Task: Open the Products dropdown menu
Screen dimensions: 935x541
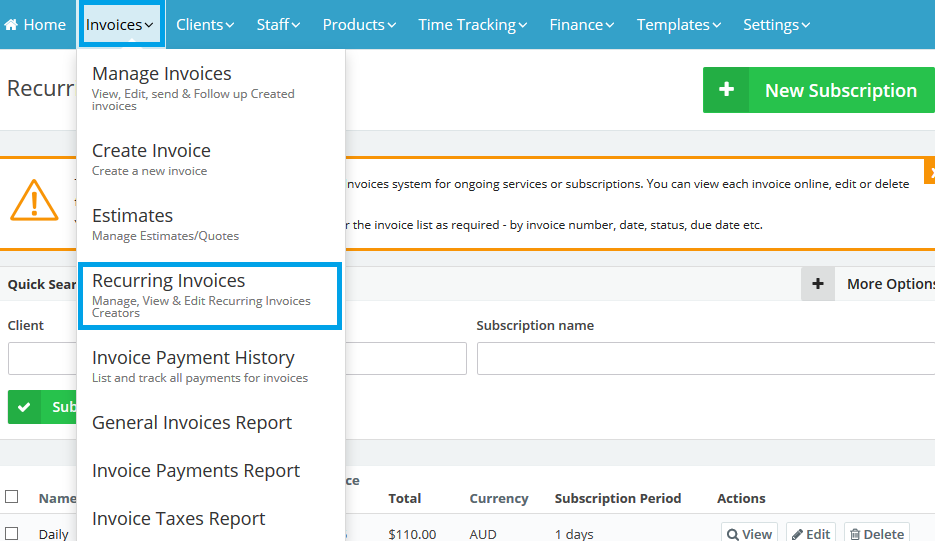Action: point(359,25)
